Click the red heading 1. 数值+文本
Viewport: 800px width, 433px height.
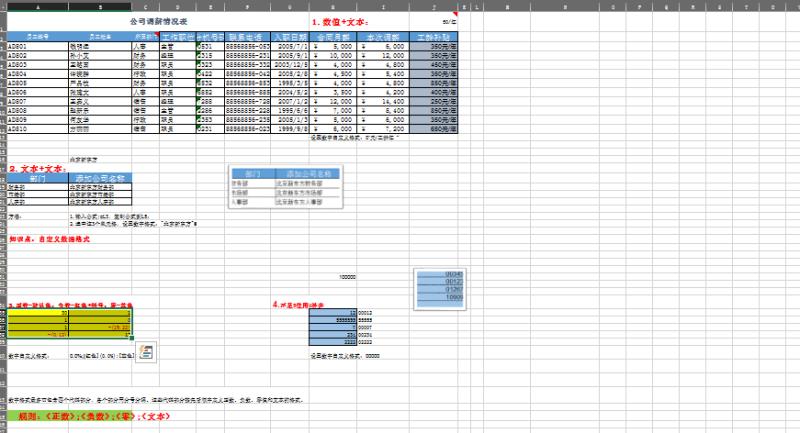point(340,22)
